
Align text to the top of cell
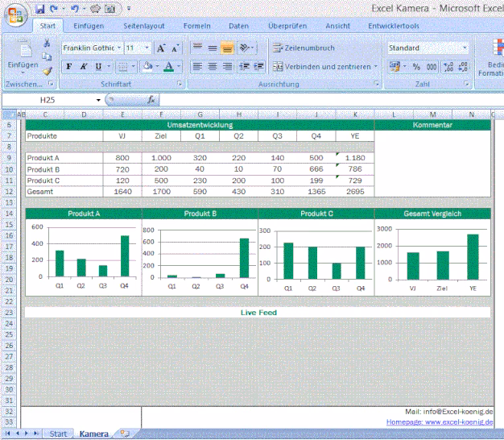click(198, 48)
